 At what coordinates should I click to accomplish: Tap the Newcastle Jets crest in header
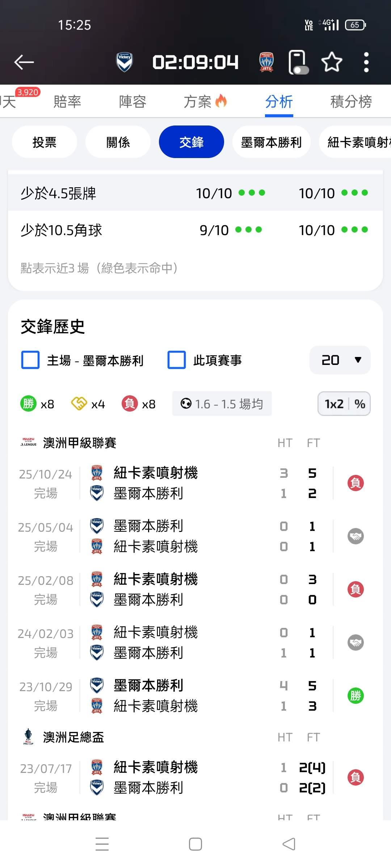266,62
